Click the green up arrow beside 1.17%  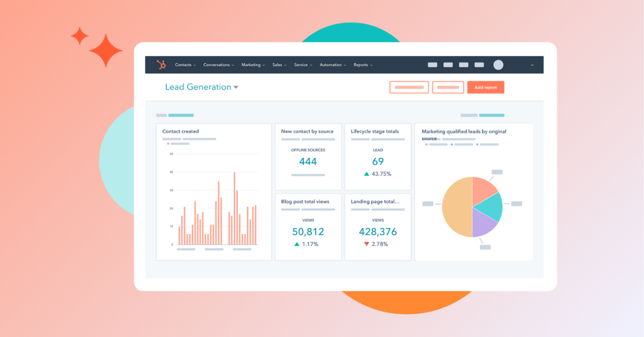click(297, 244)
